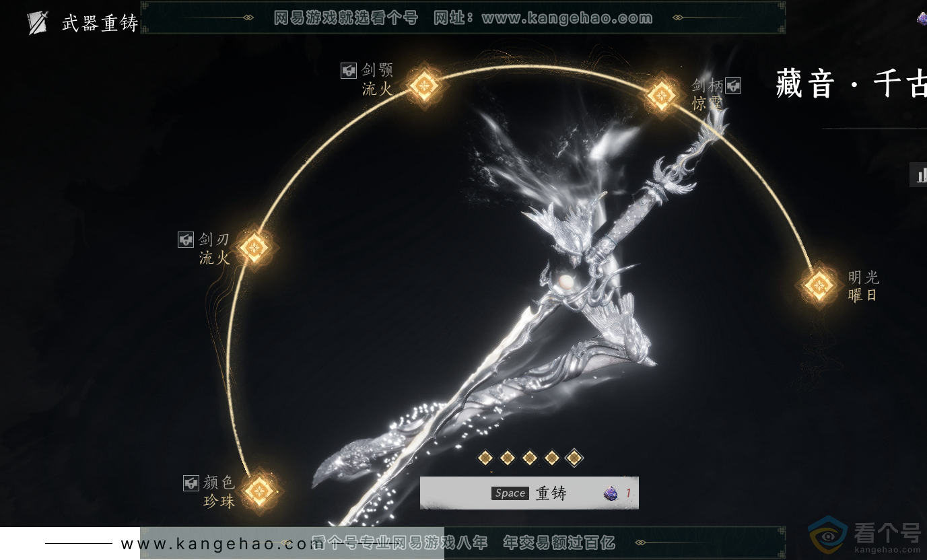Image resolution: width=927 pixels, height=560 pixels.
Task: Click the first diamond progress pip
Action: [x=485, y=458]
